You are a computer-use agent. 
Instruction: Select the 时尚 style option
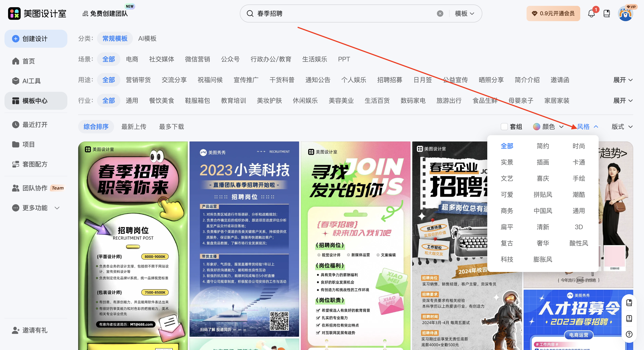tap(579, 146)
